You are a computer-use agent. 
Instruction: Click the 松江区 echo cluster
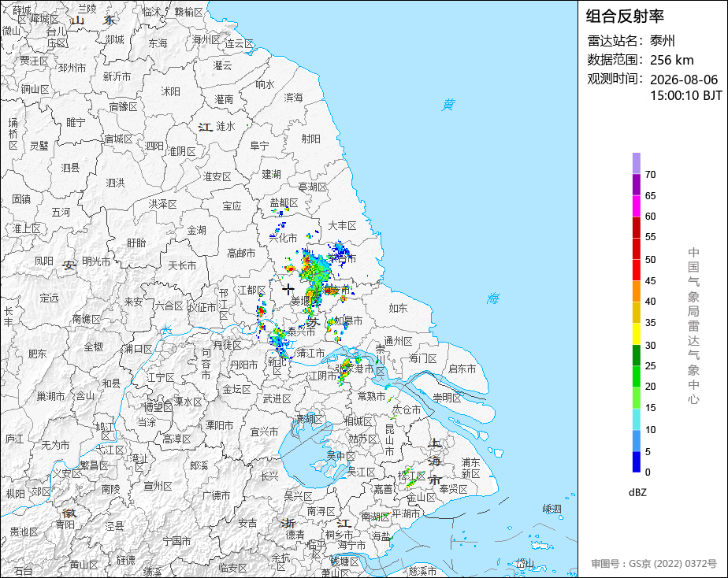click(x=409, y=478)
